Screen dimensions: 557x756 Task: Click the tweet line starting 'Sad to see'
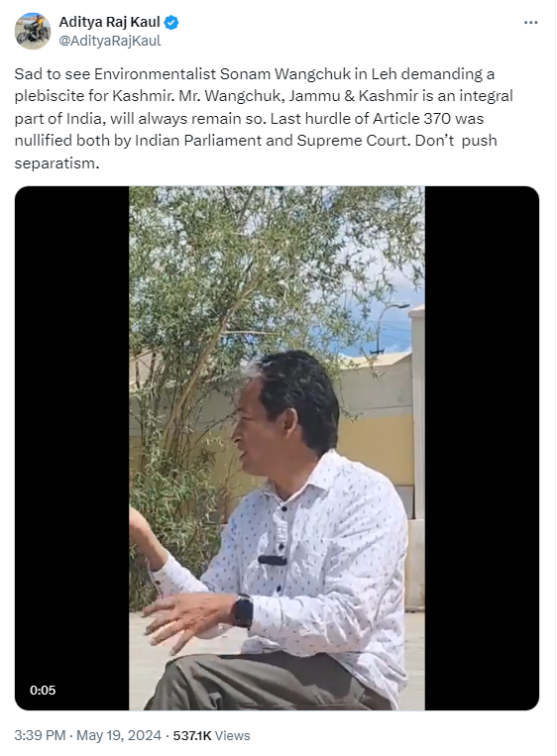pos(254,73)
